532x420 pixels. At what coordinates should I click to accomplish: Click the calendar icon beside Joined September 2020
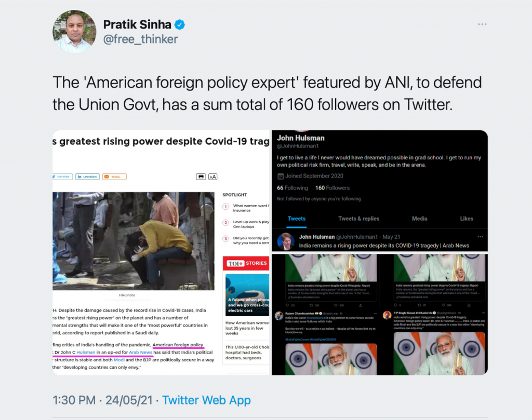pyautogui.click(x=280, y=177)
